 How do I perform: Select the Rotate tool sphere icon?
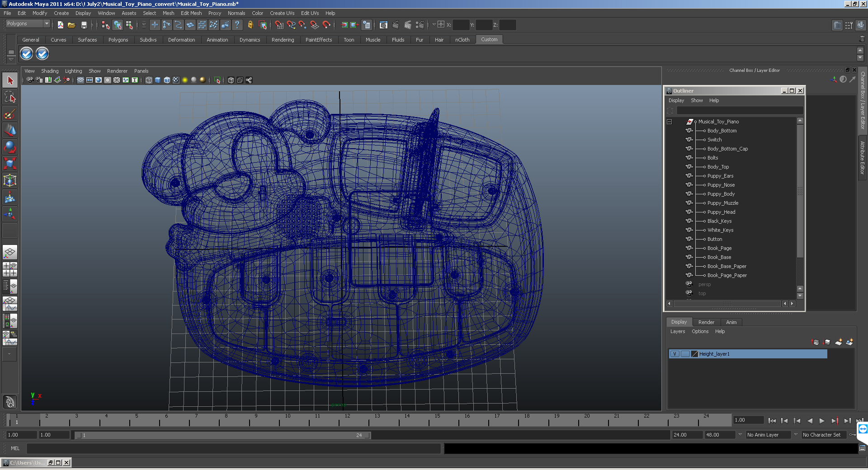(10, 147)
